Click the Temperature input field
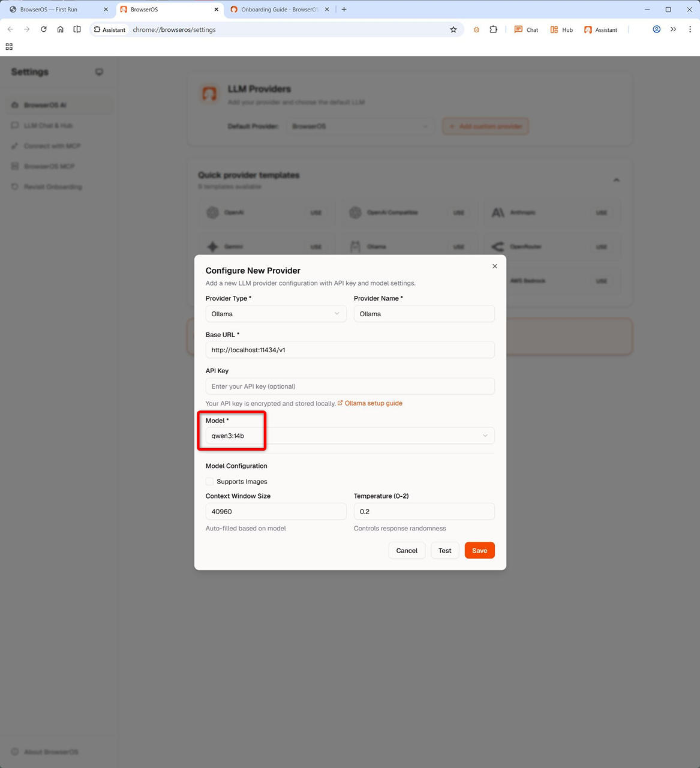The image size is (700, 768). (423, 511)
